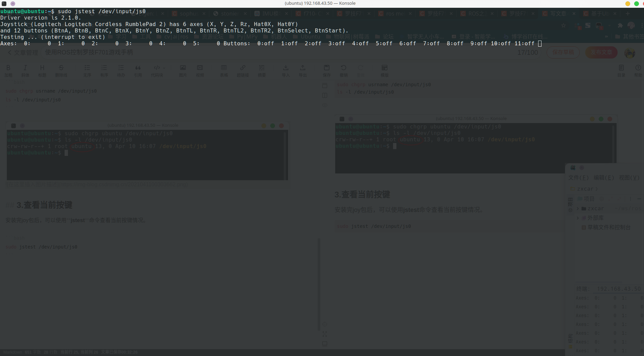644x356 pixels.
Task: Open the Help (帮助) icon
Action: pos(638,70)
